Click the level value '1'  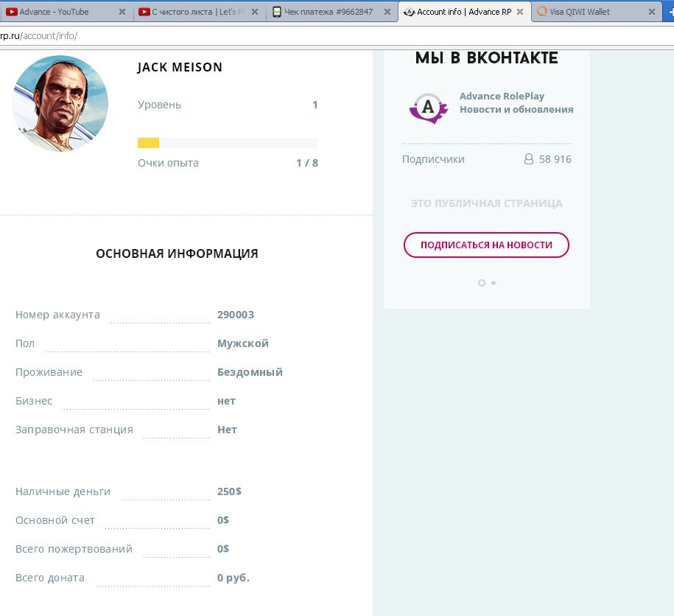[x=315, y=105]
